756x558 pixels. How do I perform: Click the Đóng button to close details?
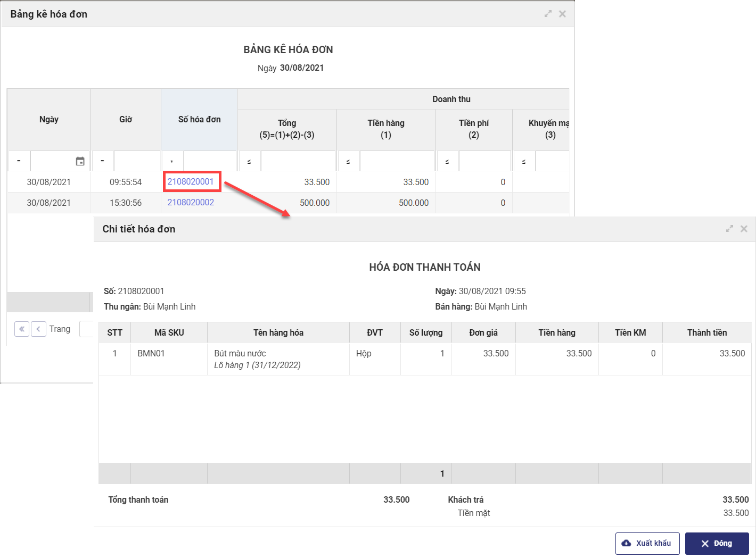(x=717, y=544)
